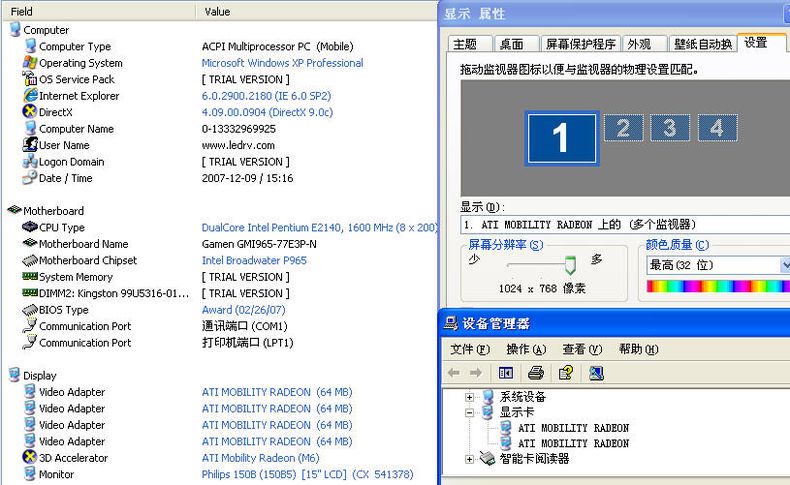The height and width of the screenshot is (485, 790).
Task: Open the Philips 150B monitor link
Action: point(307,474)
